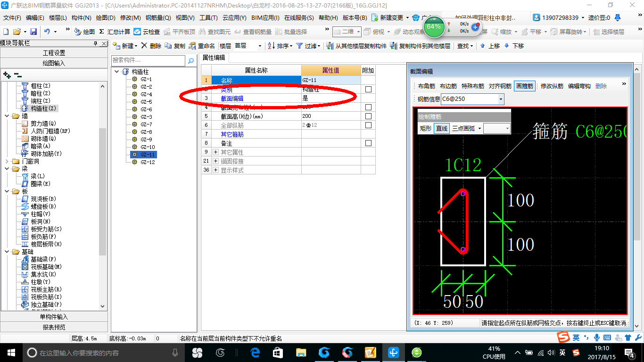The width and height of the screenshot is (644, 362).
Task: Select component GZ-12 in list
Action: 147,162
